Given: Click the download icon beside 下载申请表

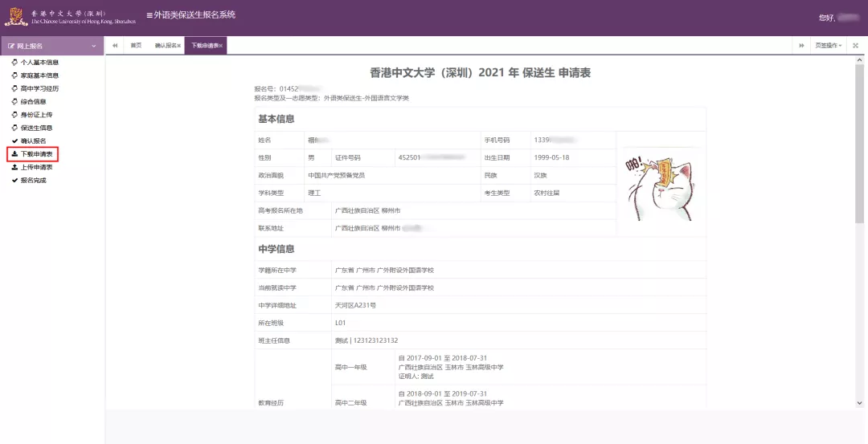Looking at the screenshot, I should pos(14,154).
